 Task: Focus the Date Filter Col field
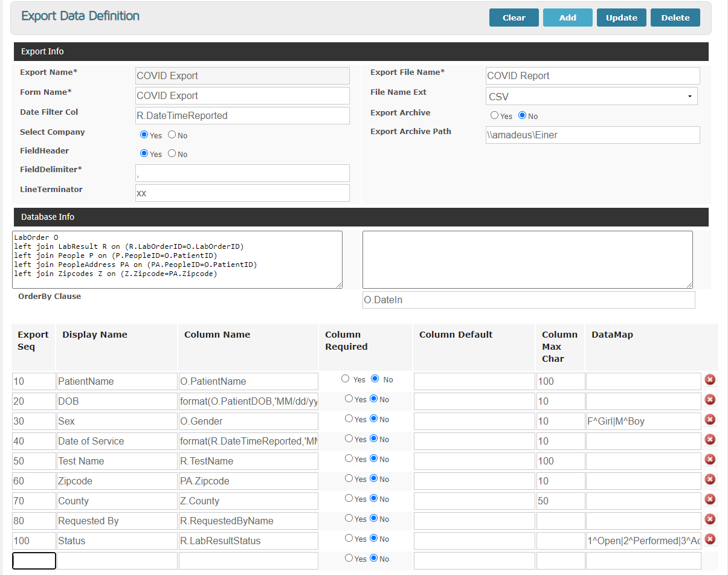tap(242, 115)
